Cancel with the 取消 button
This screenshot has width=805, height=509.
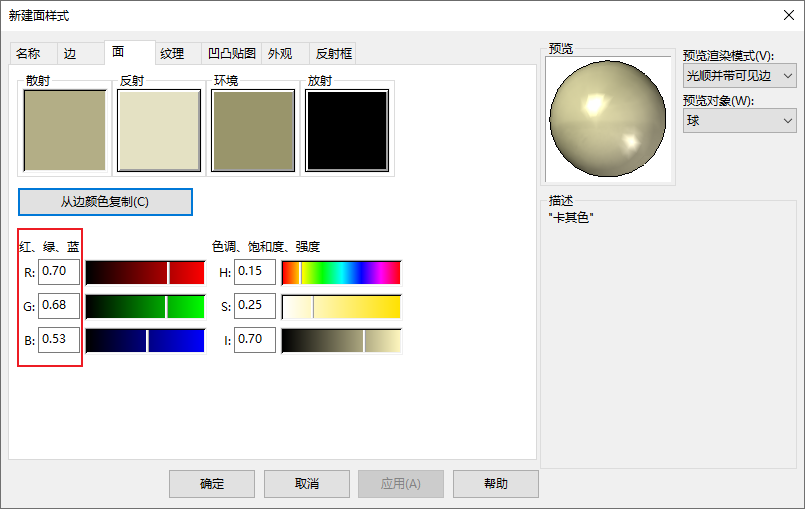[x=307, y=484]
